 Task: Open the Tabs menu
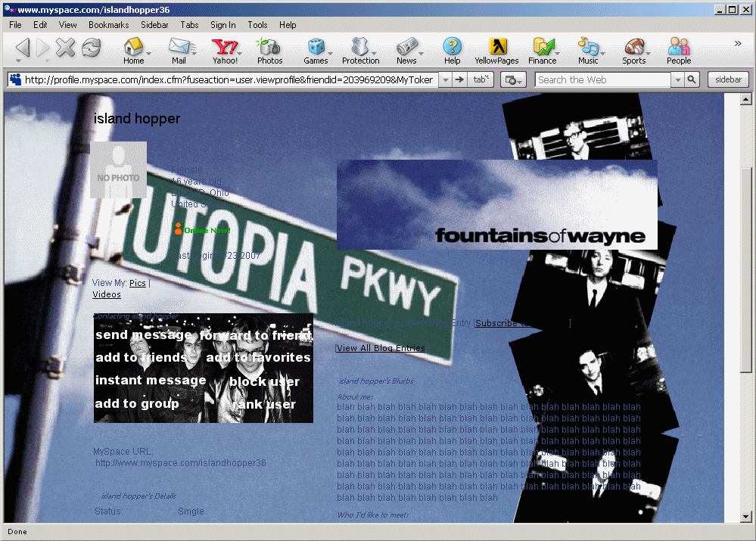[189, 24]
